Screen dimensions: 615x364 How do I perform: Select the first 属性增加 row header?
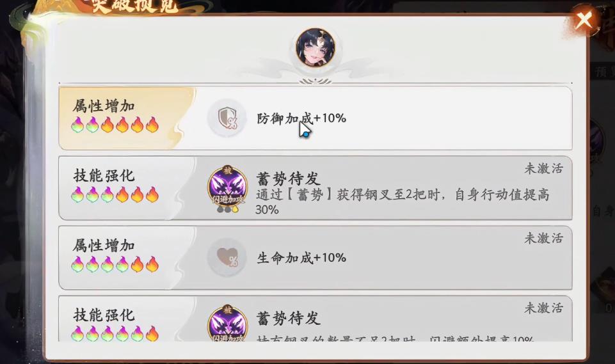click(104, 106)
